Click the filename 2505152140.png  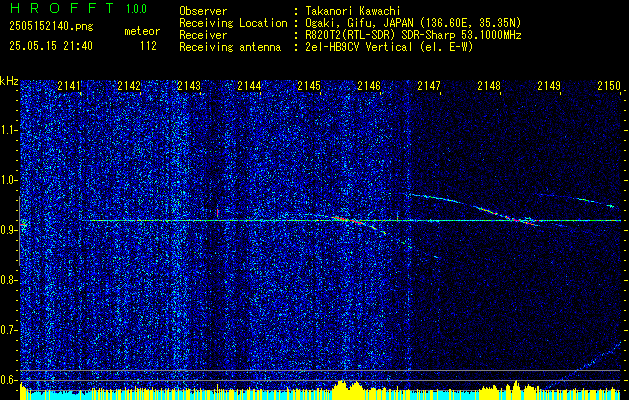pyautogui.click(x=51, y=26)
